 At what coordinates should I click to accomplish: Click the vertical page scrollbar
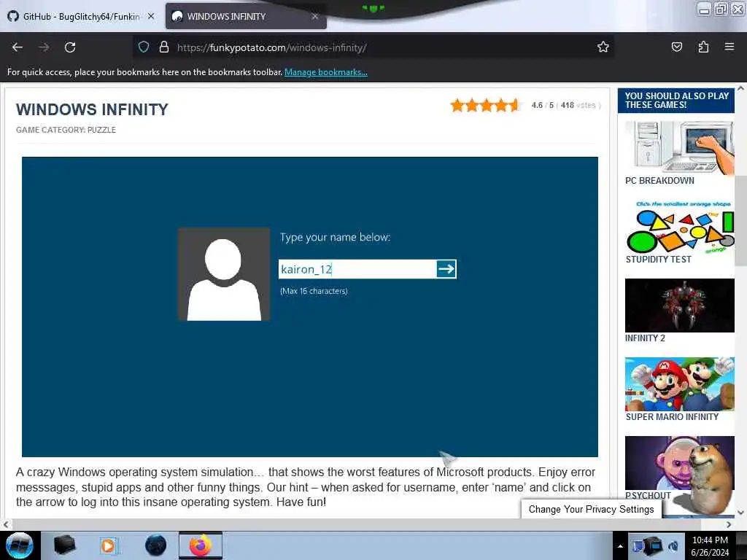pyautogui.click(x=741, y=220)
